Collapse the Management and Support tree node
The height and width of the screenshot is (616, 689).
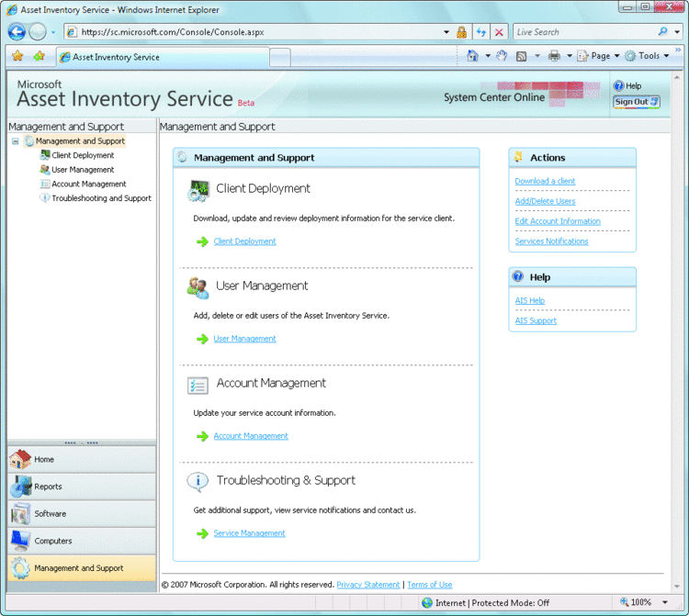pos(16,141)
